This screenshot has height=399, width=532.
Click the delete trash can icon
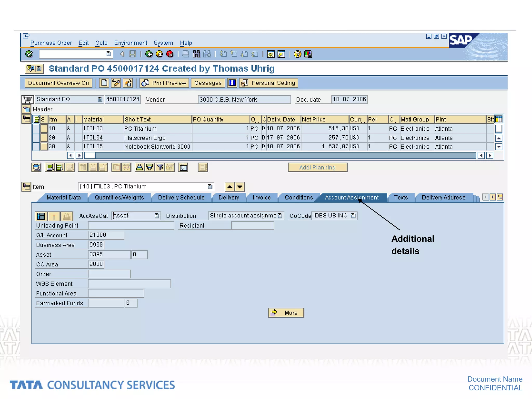(x=83, y=167)
